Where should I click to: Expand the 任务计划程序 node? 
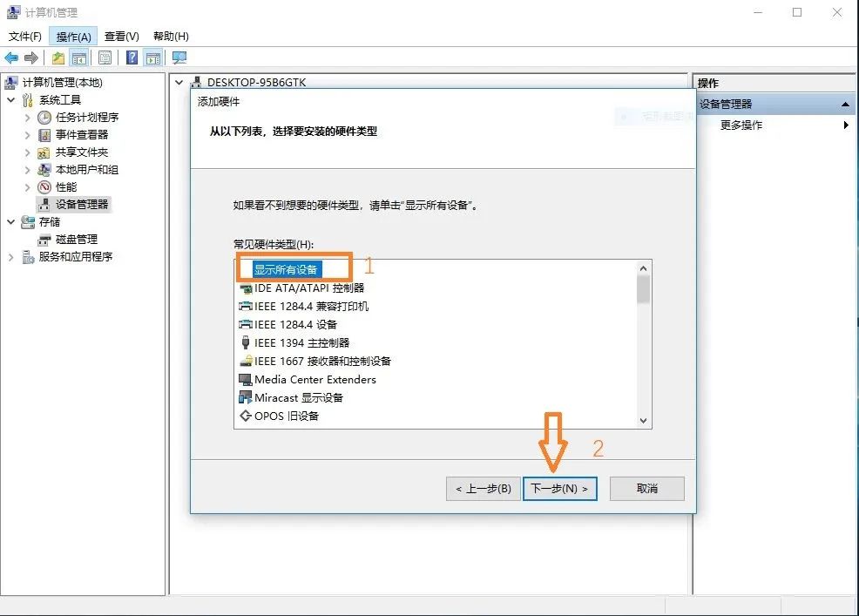pyautogui.click(x=27, y=118)
